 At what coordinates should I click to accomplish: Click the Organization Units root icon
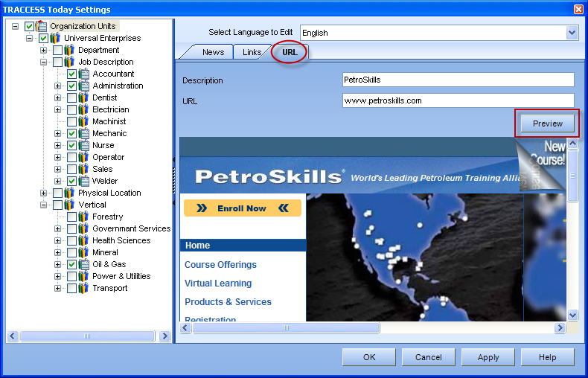(x=42, y=26)
